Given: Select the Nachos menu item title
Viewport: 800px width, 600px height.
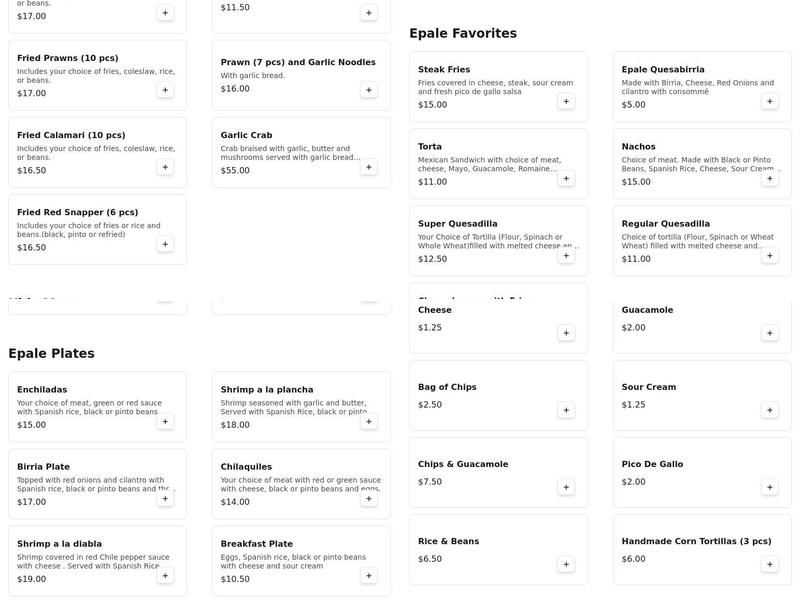Looking at the screenshot, I should [x=639, y=147].
